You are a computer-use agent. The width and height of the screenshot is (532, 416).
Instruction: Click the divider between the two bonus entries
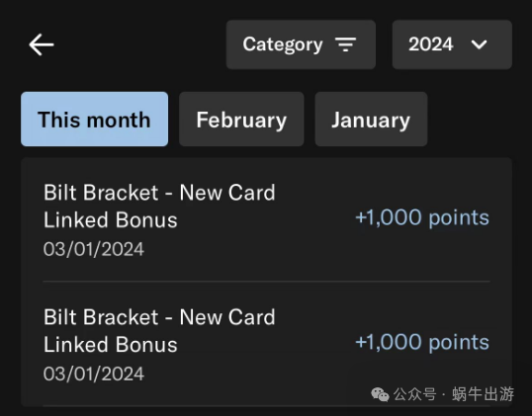[x=266, y=281]
